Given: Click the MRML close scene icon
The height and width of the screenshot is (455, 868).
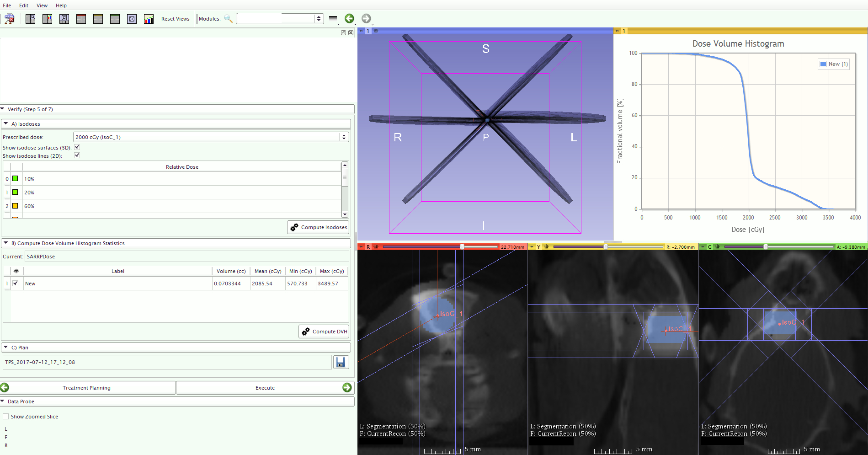Looking at the screenshot, I should coord(9,19).
